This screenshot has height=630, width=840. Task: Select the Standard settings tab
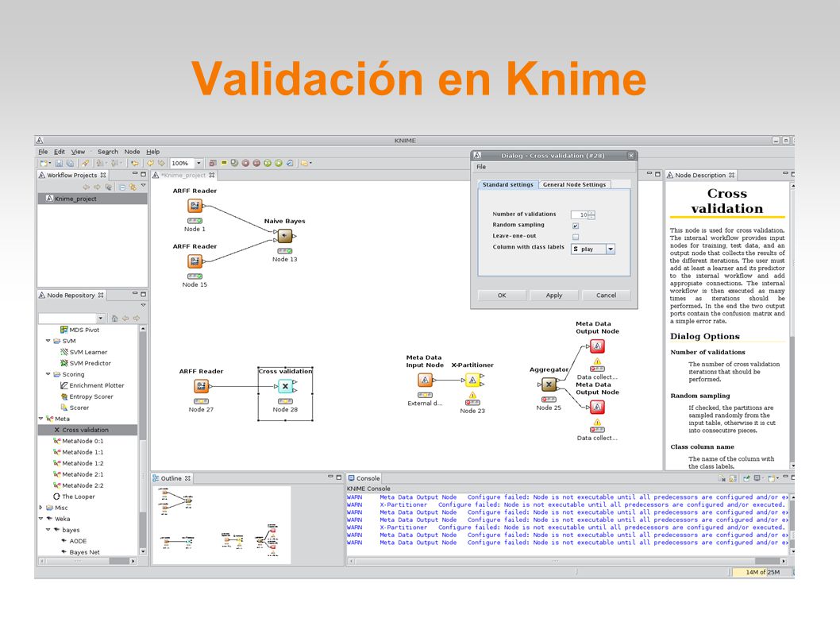pyautogui.click(x=508, y=184)
